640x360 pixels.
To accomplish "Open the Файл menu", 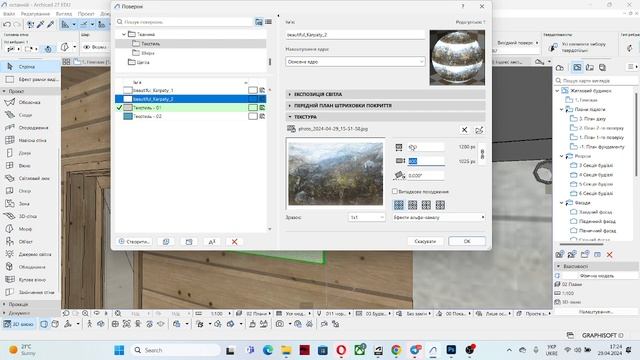I will 9,14.
